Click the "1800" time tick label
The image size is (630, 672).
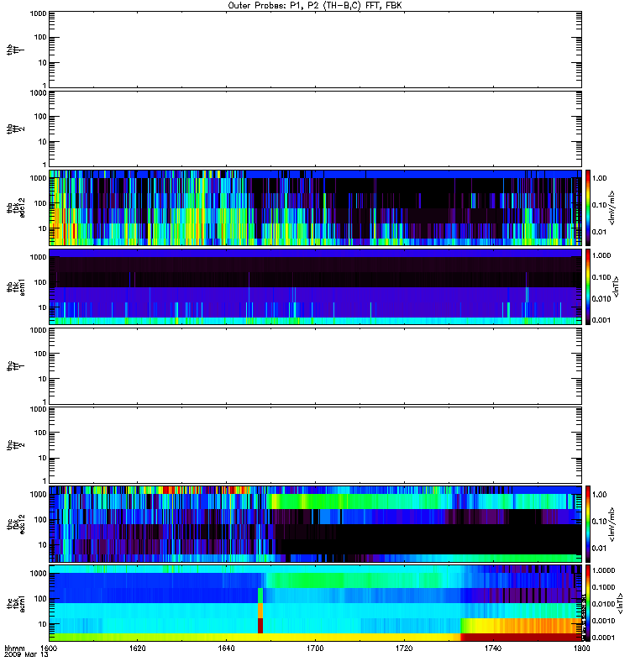pyautogui.click(x=581, y=648)
